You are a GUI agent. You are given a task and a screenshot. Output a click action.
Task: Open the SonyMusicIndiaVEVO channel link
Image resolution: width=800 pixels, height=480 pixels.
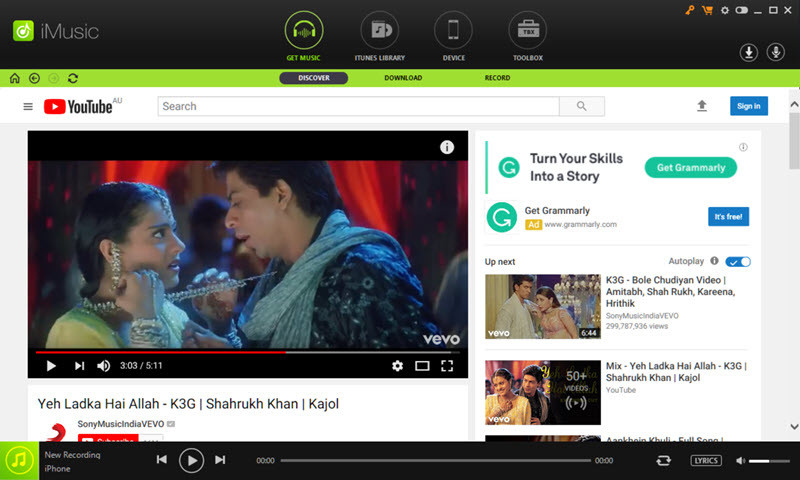tap(121, 424)
